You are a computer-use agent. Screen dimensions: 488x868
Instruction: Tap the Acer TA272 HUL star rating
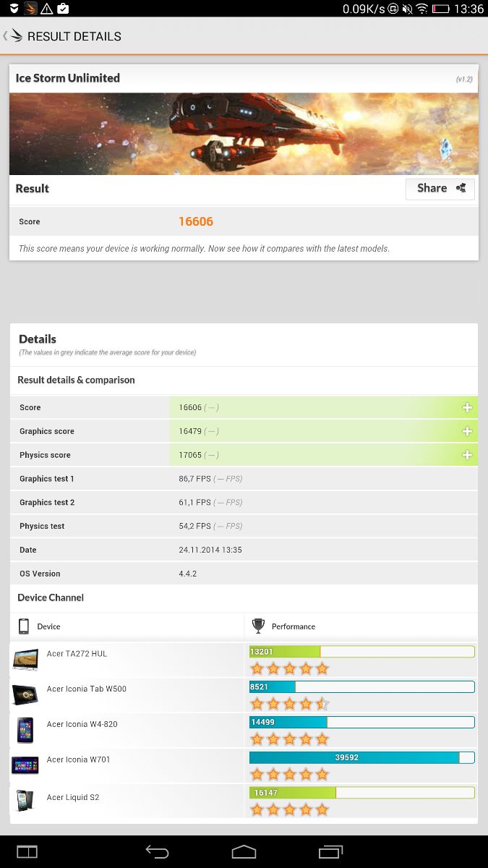point(289,668)
